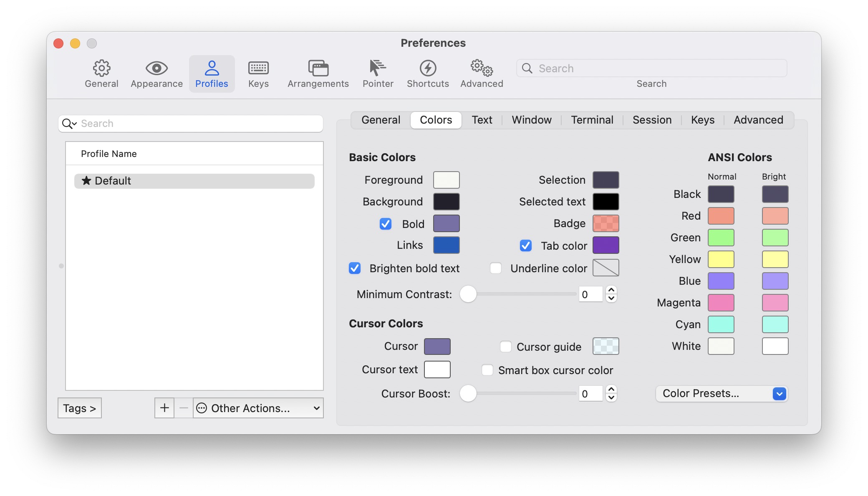This screenshot has height=496, width=868.
Task: Enable the Brighten bold text checkbox
Action: (355, 268)
